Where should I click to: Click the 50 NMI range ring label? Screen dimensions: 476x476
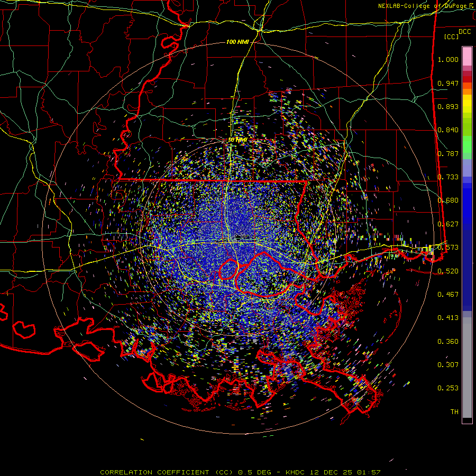click(x=237, y=140)
